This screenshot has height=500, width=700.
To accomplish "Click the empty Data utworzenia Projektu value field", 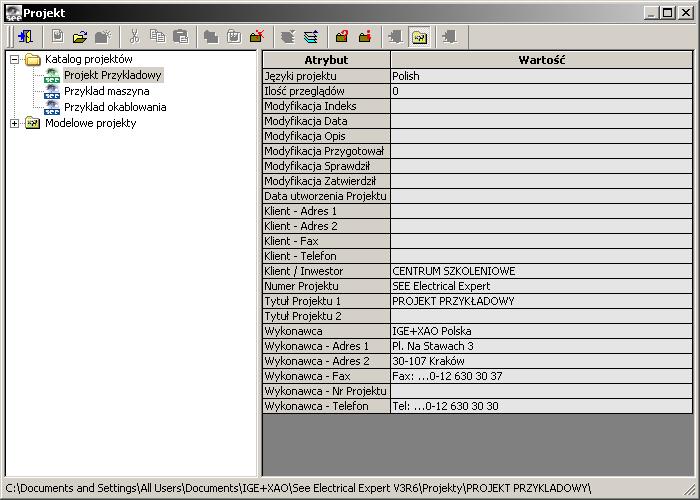I will (x=542, y=196).
